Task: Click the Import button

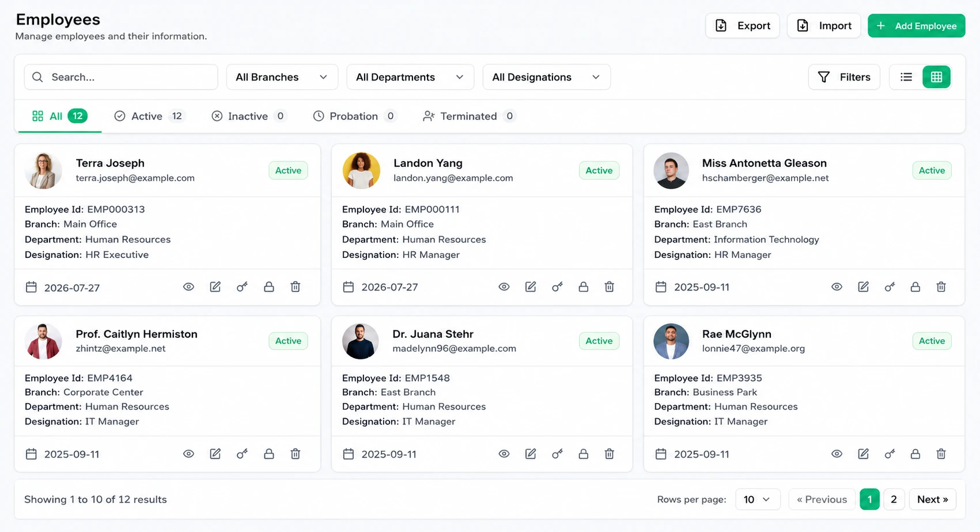Action: (824, 26)
